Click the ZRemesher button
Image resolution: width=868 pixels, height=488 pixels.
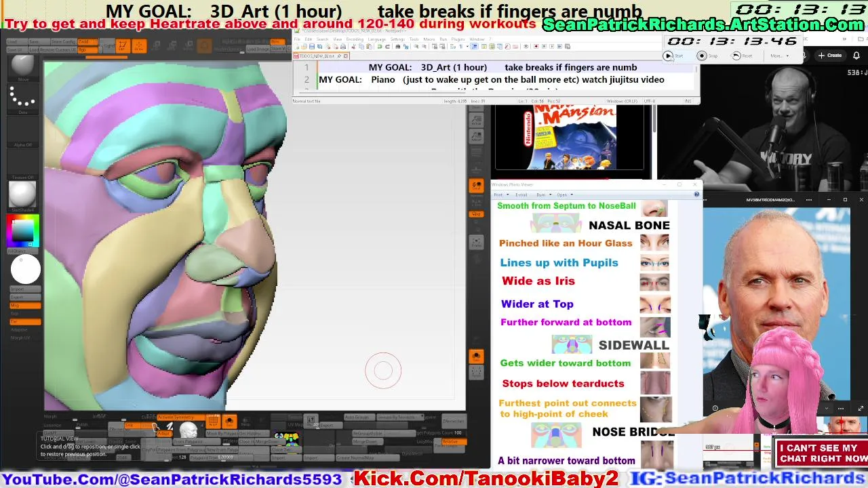click(x=454, y=421)
